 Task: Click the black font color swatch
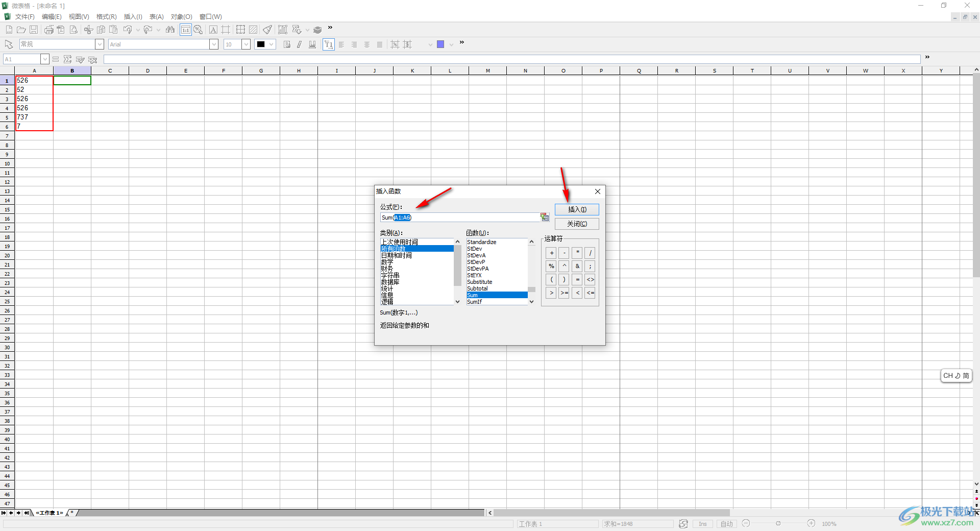pos(261,44)
